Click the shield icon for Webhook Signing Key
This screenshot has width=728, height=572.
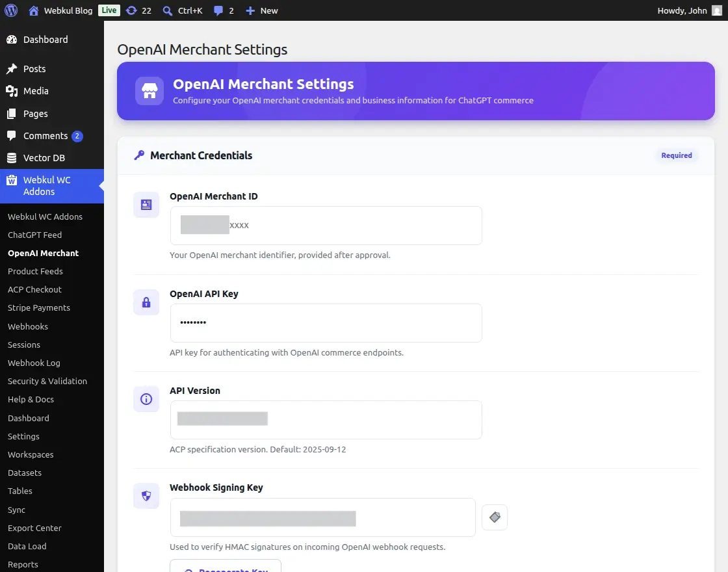pos(146,495)
